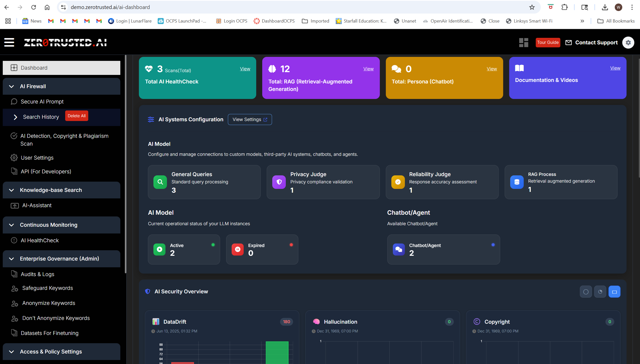This screenshot has height=364, width=640.
Task: Click the Hallucination brain icon
Action: (316, 321)
